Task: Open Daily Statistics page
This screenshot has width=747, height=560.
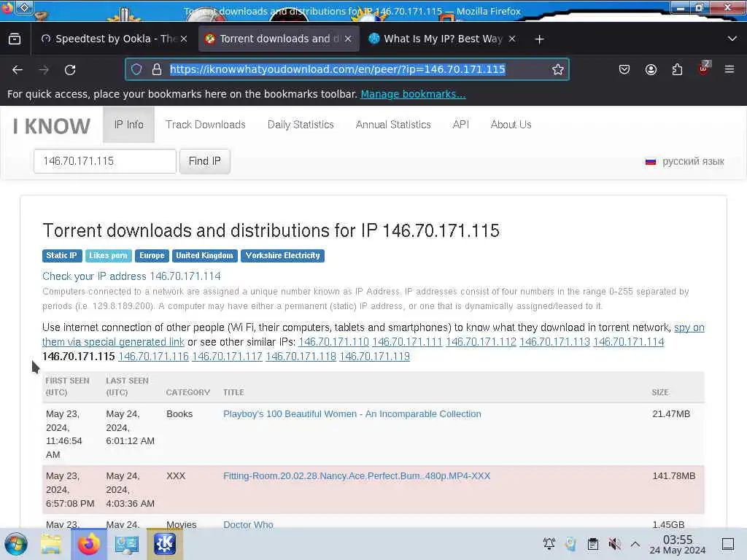Action: [301, 124]
